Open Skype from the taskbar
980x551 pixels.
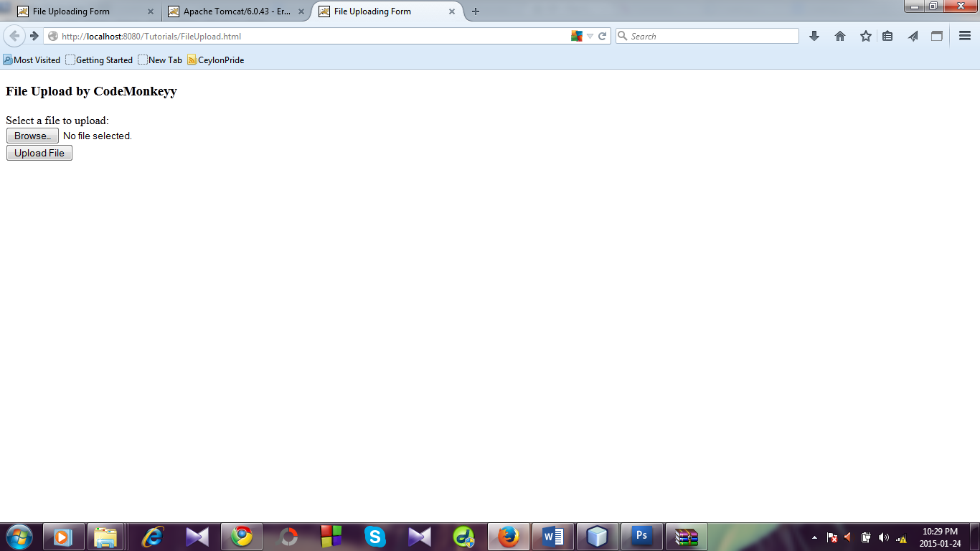point(375,536)
